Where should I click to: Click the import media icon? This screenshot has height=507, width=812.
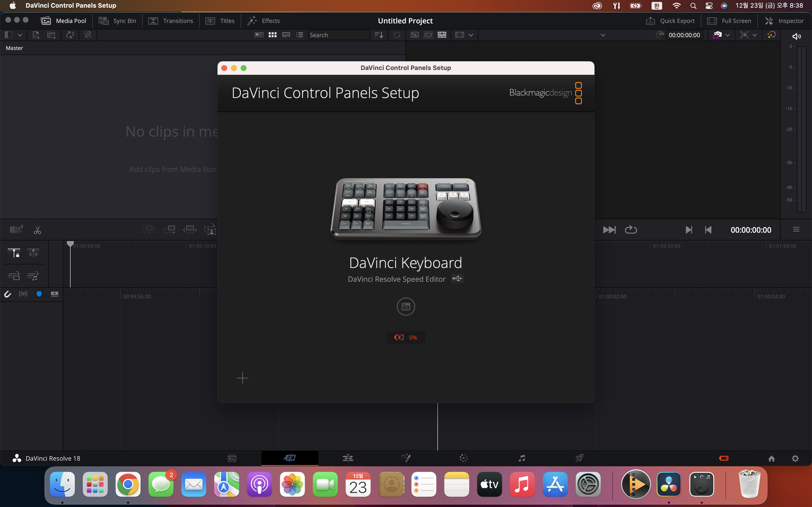[x=36, y=35]
